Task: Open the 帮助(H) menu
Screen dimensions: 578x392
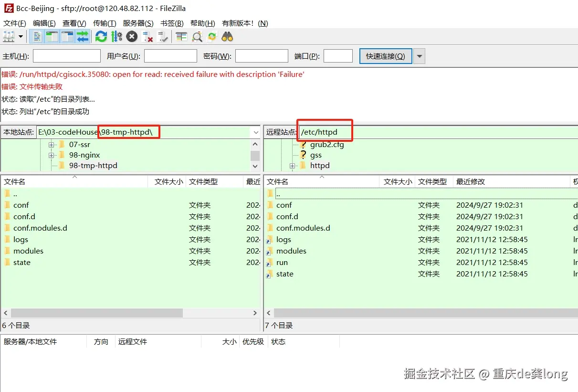Action: (202, 23)
